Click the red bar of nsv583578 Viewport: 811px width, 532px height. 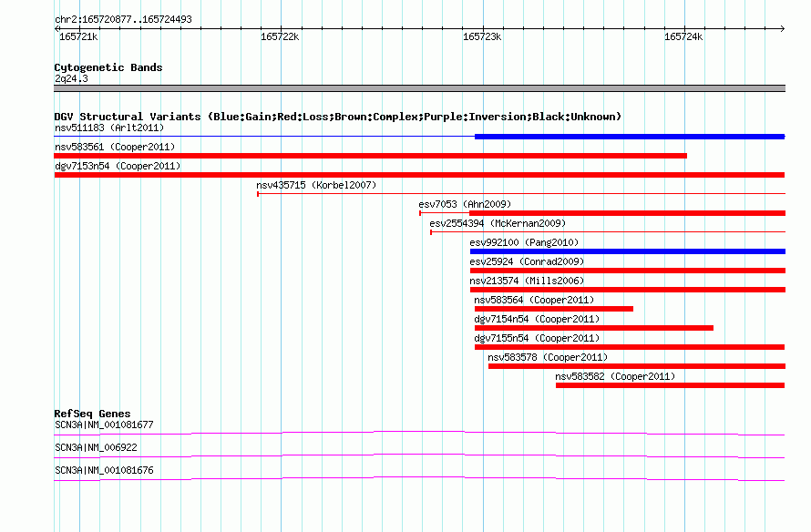[x=637, y=366]
